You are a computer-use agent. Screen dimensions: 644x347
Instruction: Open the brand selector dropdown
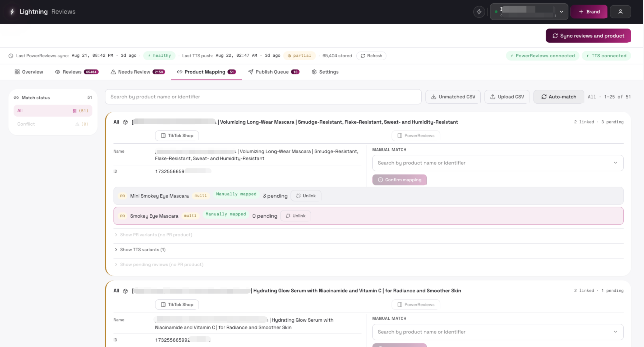tap(529, 12)
